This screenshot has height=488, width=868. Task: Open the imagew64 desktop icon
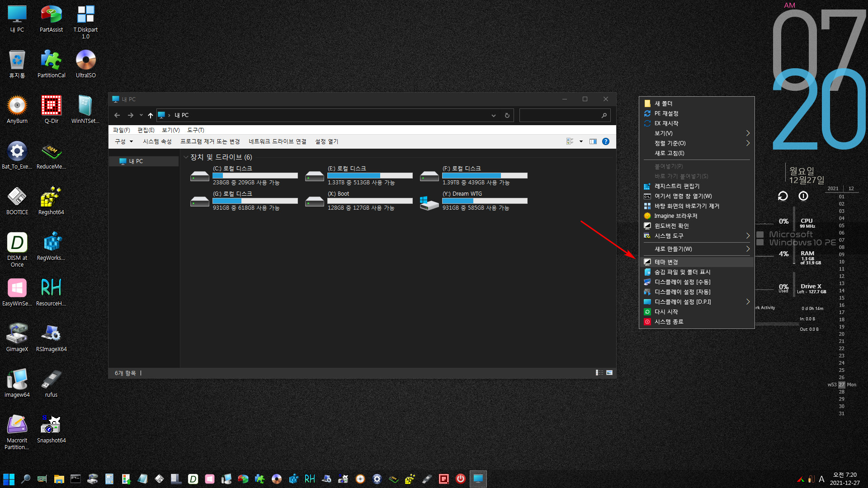[x=17, y=384]
